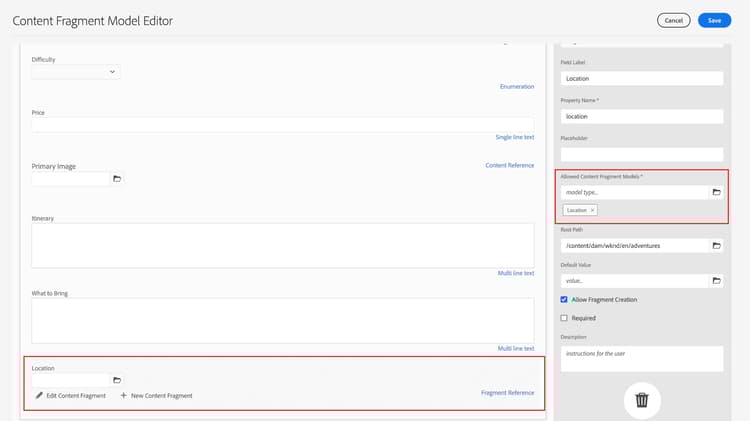The height and width of the screenshot is (421, 750).
Task: Remove the Location model tag
Action: (592, 210)
